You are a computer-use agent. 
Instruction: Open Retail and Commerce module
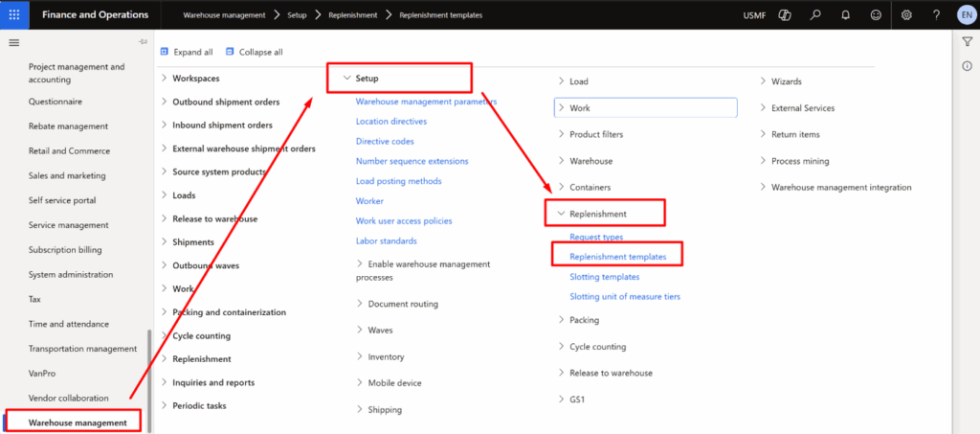pos(69,151)
